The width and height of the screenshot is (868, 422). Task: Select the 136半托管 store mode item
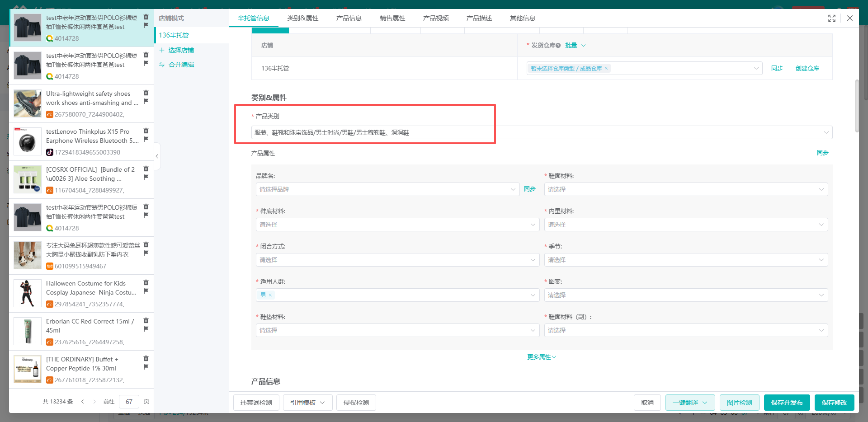click(x=191, y=35)
